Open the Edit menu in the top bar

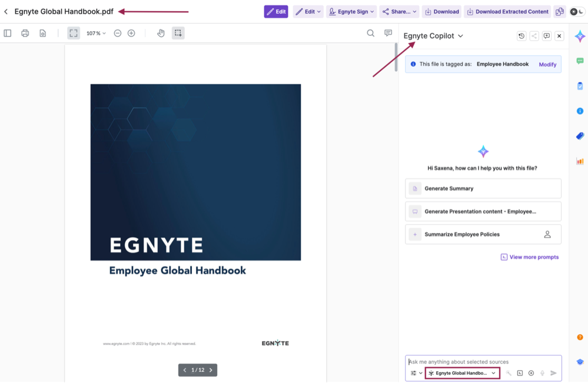pos(308,11)
